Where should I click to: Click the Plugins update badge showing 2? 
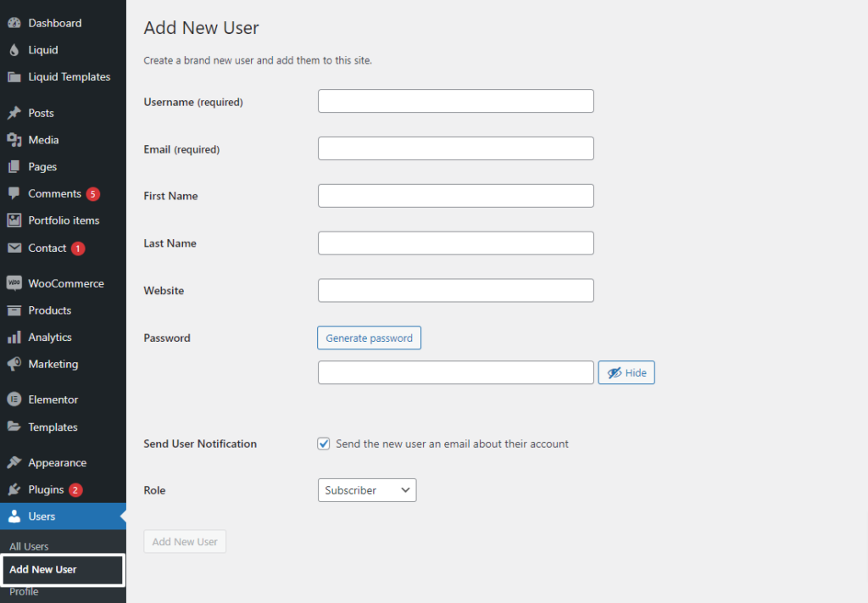[75, 490]
